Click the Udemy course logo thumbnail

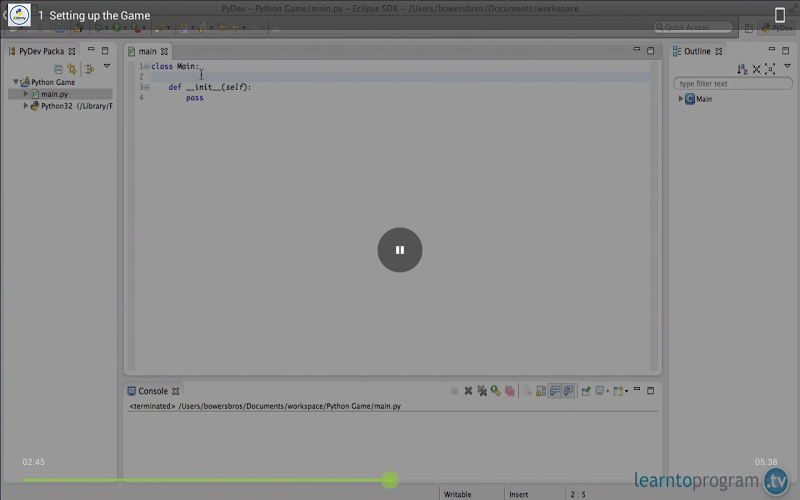pos(19,15)
